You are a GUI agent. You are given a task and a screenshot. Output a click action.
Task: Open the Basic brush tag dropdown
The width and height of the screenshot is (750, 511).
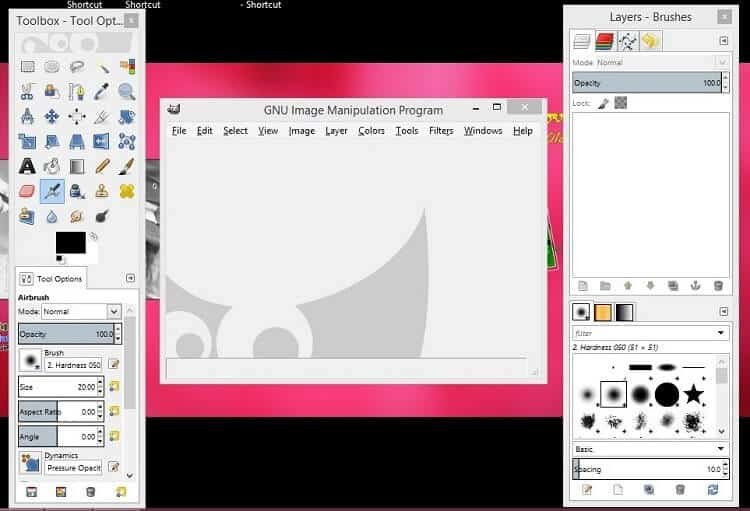pos(651,449)
